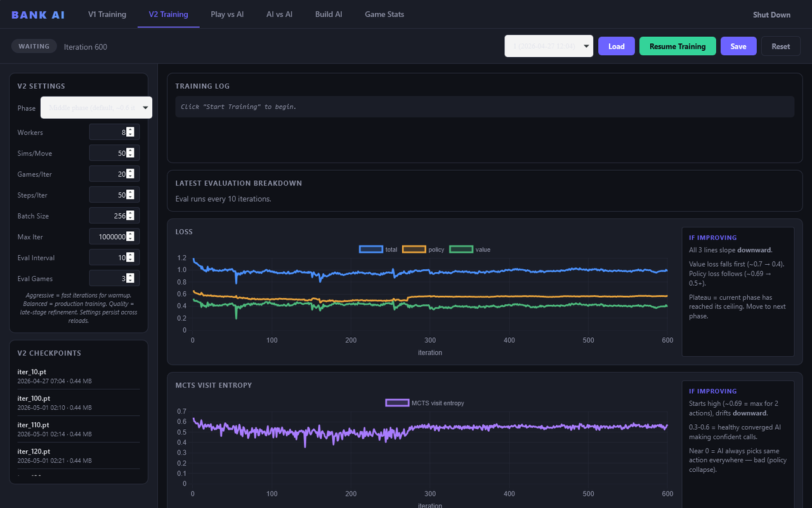Click the Sims/Move stepper arrows
Image resolution: width=812 pixels, height=508 pixels.
(130, 153)
